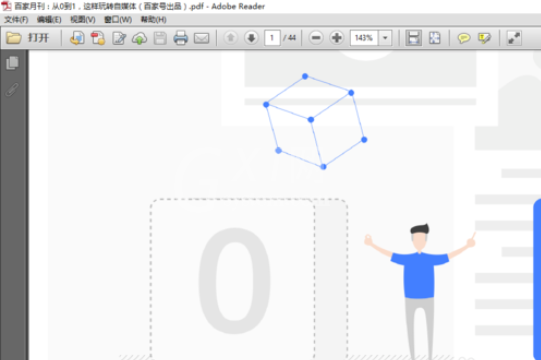
Task: Click the print icon
Action: (x=180, y=38)
